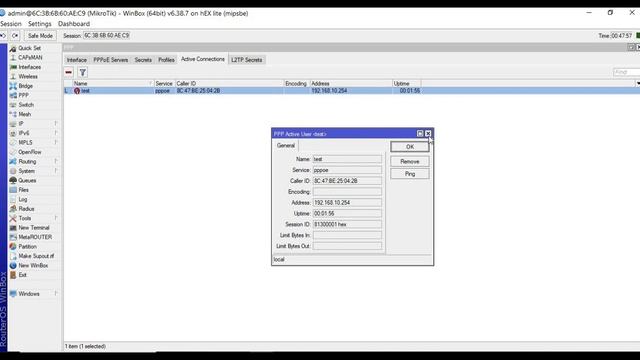The width and height of the screenshot is (640, 360).
Task: Open column dropdown at table right
Action: coord(638,83)
